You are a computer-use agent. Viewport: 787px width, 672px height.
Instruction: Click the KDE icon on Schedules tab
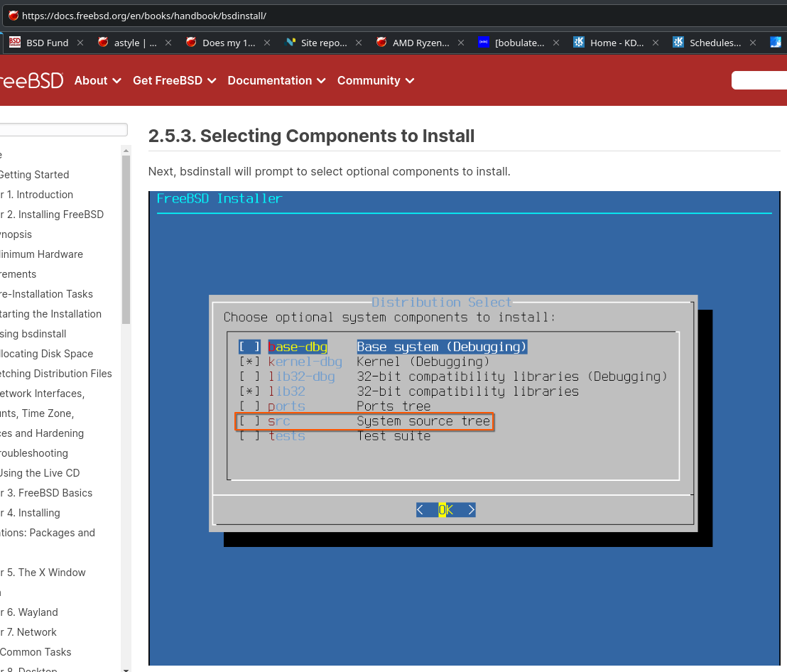[678, 43]
